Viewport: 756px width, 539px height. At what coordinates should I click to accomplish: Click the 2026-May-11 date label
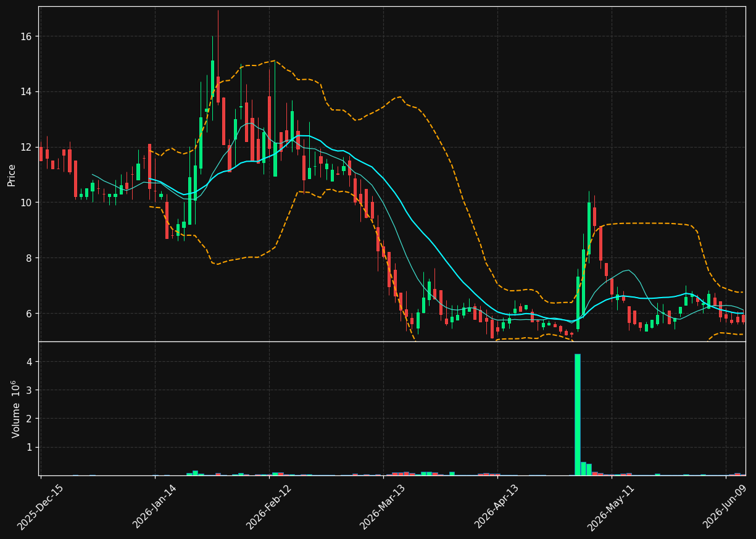click(x=611, y=506)
